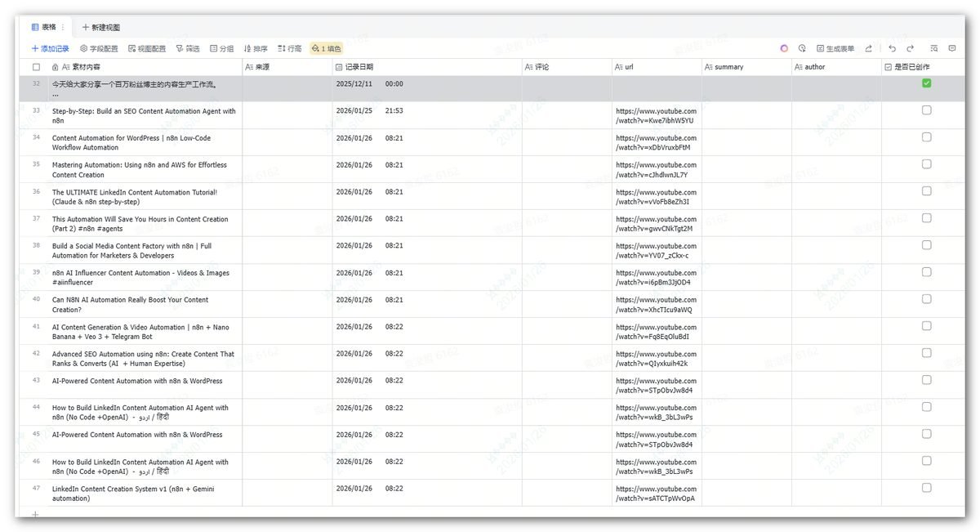Select 'The ULTIMATE LinkedIn Content Automation' cell
The image size is (980, 532).
tap(145, 197)
